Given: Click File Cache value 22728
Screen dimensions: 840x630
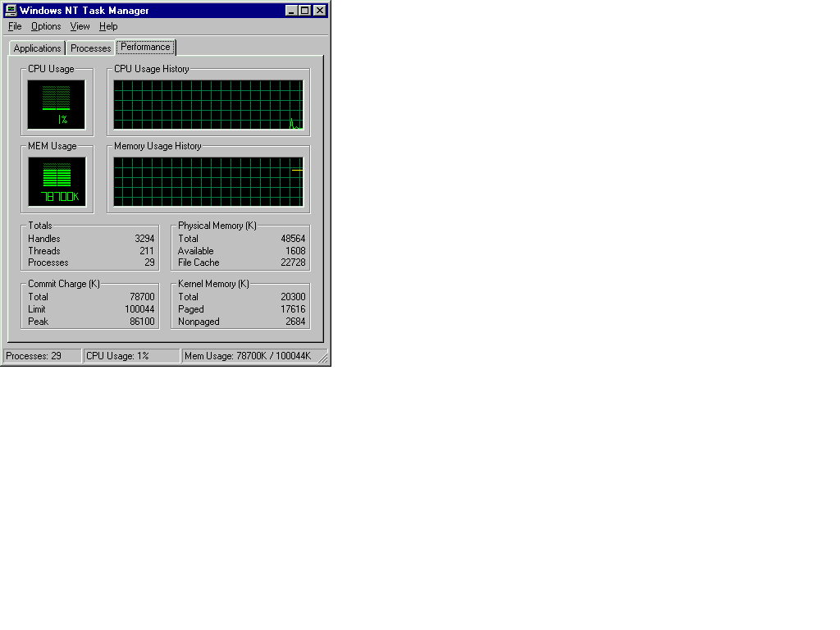Looking at the screenshot, I should pos(293,262).
